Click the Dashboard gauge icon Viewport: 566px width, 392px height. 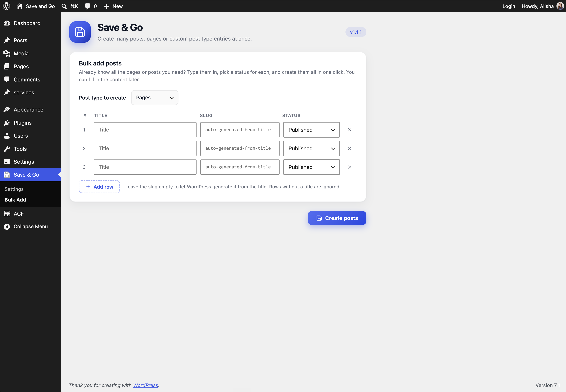pyautogui.click(x=7, y=23)
